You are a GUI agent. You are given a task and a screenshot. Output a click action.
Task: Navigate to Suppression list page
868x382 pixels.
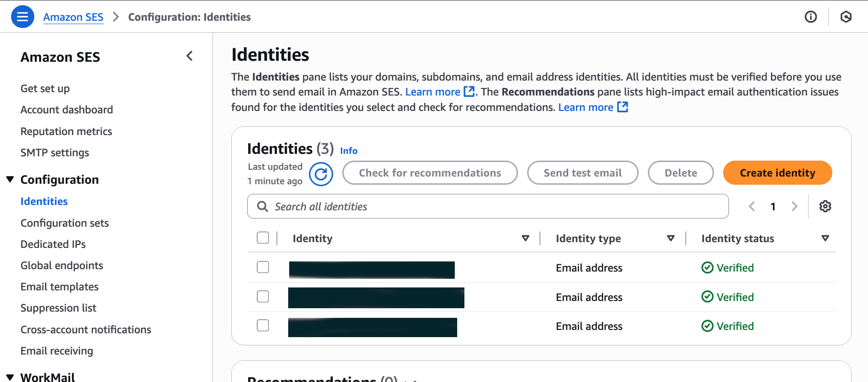point(58,308)
